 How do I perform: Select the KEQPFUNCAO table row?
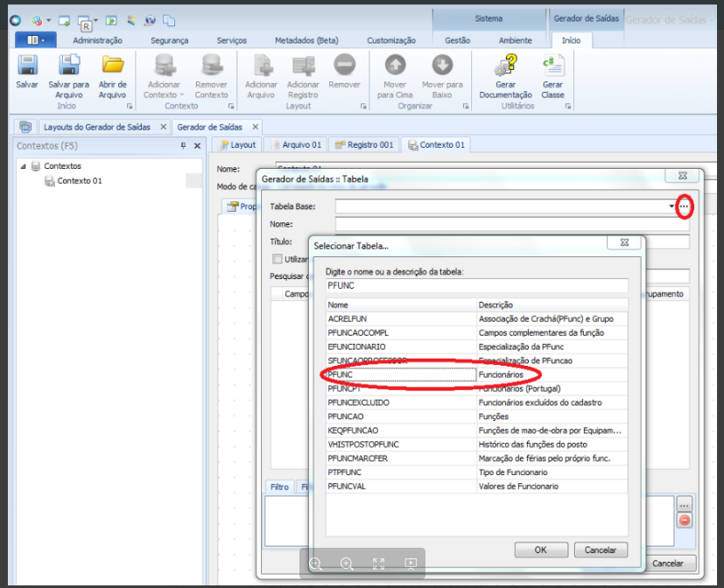[476, 430]
